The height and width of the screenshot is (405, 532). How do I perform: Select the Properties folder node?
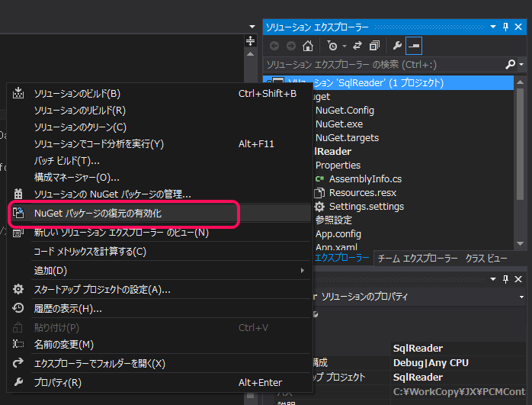(x=338, y=165)
